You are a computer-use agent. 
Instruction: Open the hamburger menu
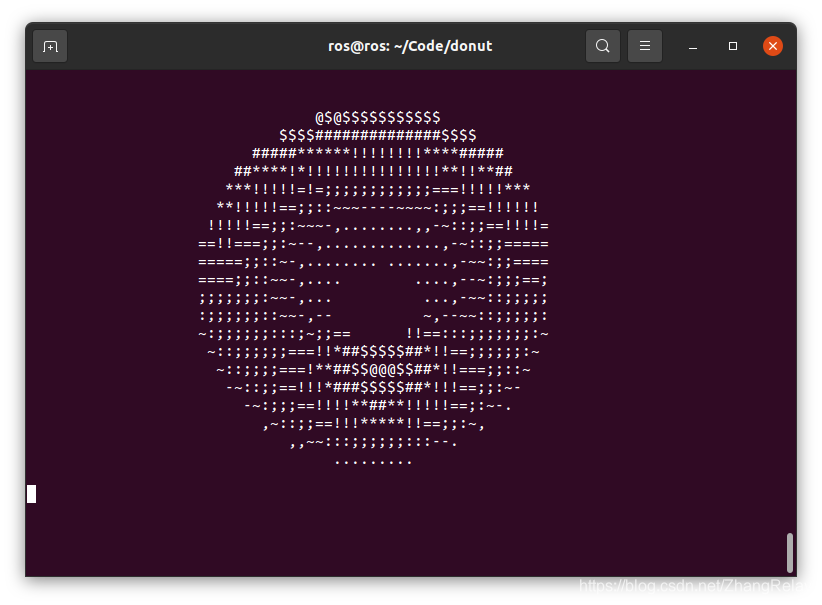[x=645, y=46]
